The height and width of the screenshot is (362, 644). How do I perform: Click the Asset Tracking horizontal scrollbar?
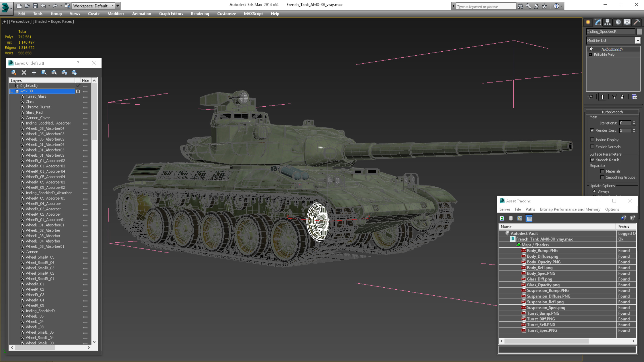click(547, 341)
